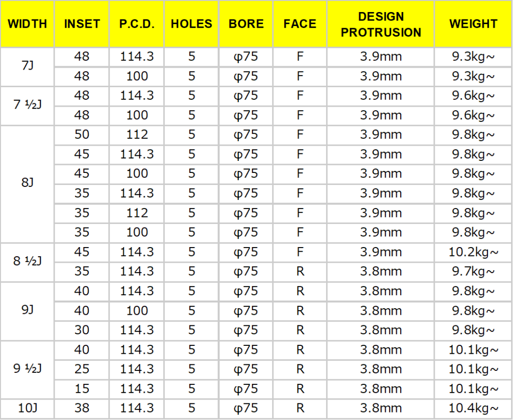The image size is (513, 420).
Task: Select the 10.2kg~ weight cell
Action: pyautogui.click(x=473, y=253)
